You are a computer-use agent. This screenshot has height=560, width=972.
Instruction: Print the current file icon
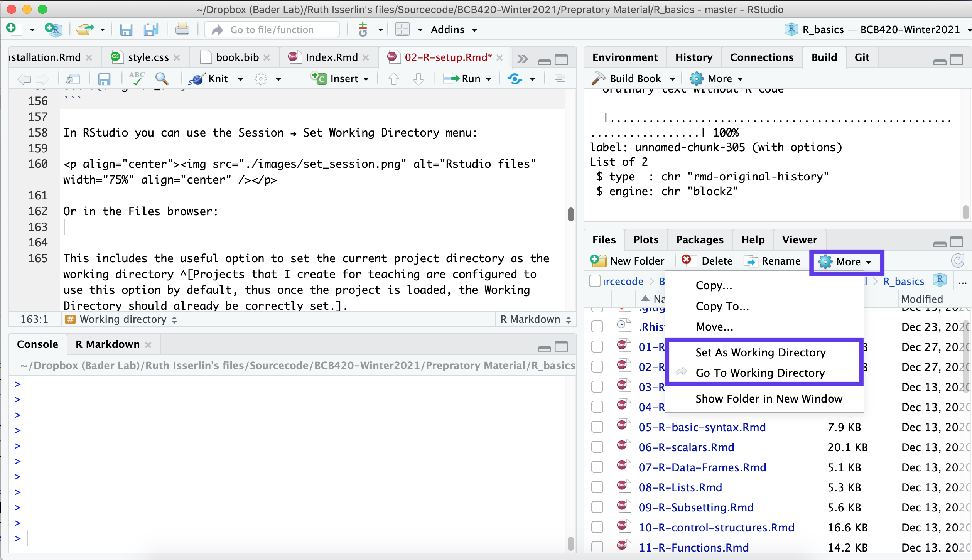click(x=182, y=29)
